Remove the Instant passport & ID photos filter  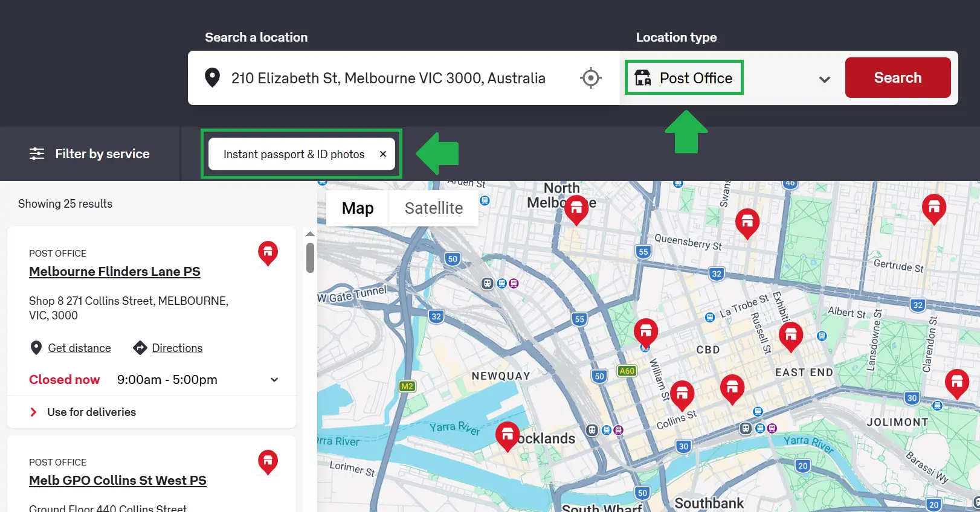[383, 154]
